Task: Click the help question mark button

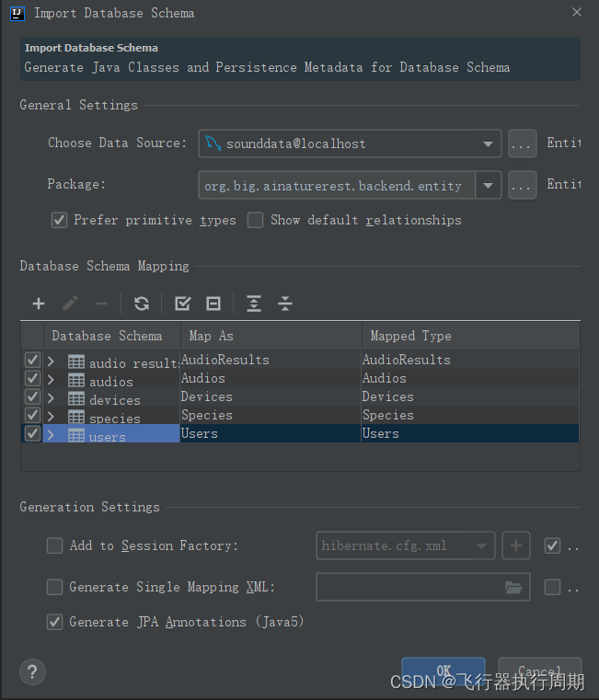Action: point(32,671)
